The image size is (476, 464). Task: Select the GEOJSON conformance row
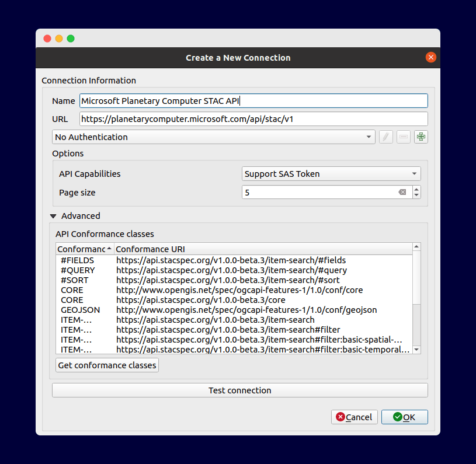(x=175, y=310)
